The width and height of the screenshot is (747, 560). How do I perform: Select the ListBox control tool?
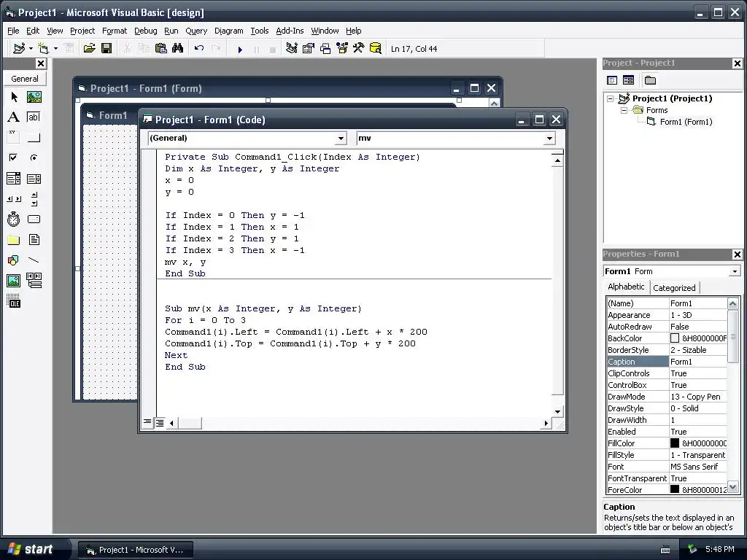pyautogui.click(x=34, y=179)
